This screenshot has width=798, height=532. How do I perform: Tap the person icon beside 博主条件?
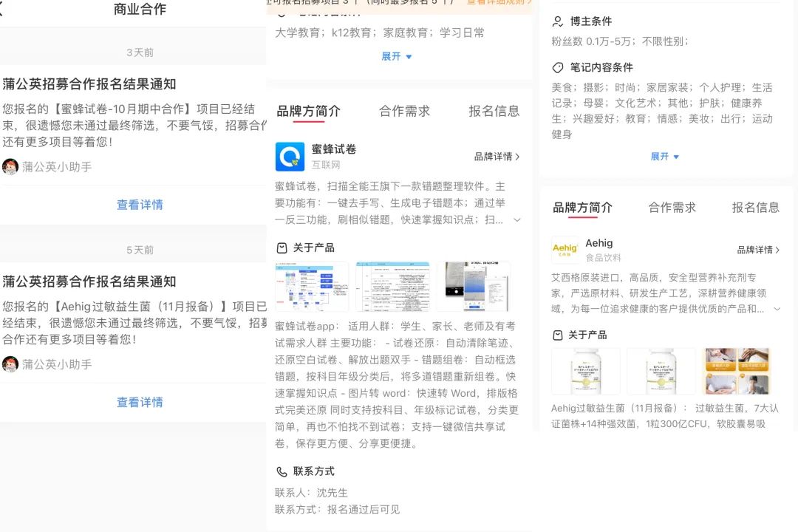pos(558,21)
